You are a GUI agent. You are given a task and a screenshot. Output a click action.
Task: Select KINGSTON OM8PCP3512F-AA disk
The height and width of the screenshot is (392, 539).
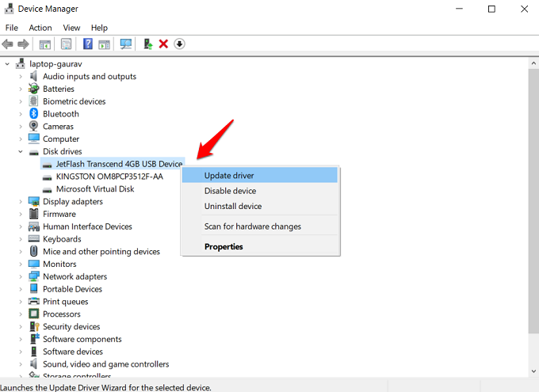109,177
